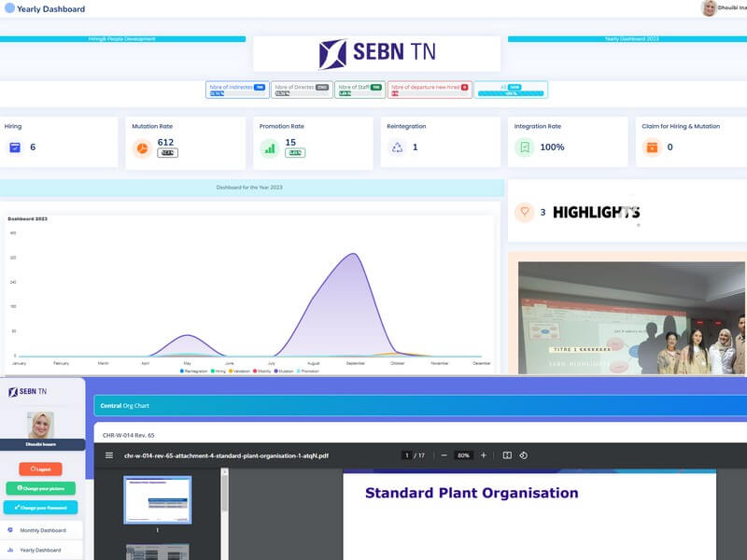Click the Standard Plant Organisation title
The image size is (747, 560).
click(x=472, y=493)
